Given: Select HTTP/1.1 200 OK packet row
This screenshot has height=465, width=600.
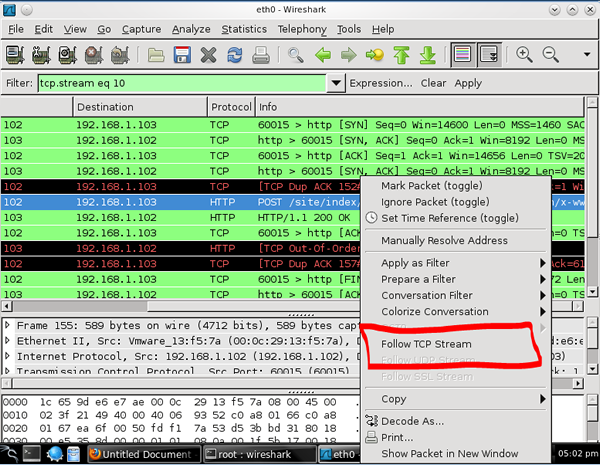Looking at the screenshot, I should pos(181,217).
